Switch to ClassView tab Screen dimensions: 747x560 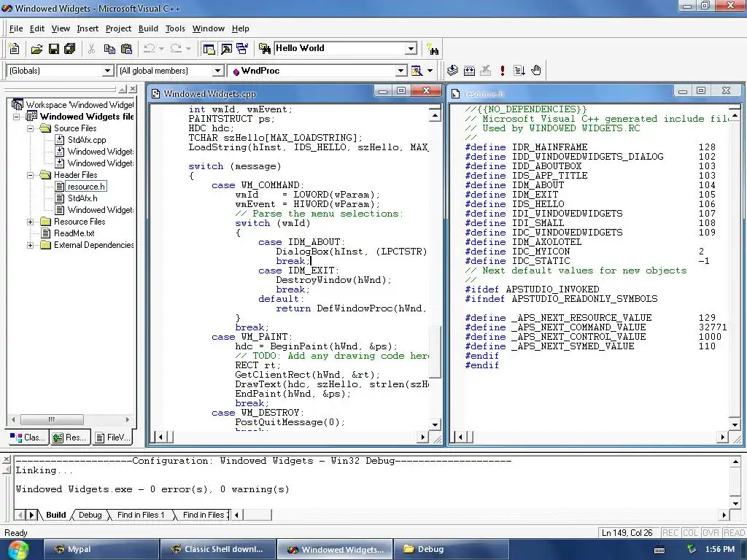click(28, 437)
